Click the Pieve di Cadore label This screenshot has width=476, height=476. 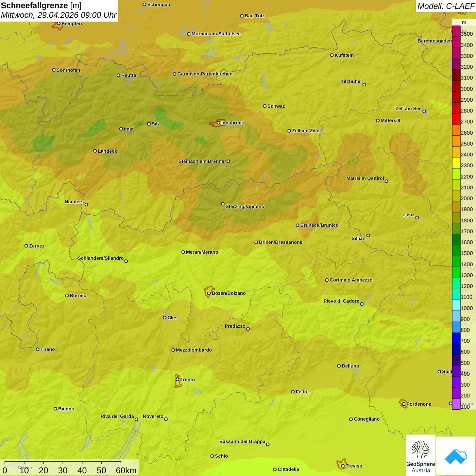341,301
